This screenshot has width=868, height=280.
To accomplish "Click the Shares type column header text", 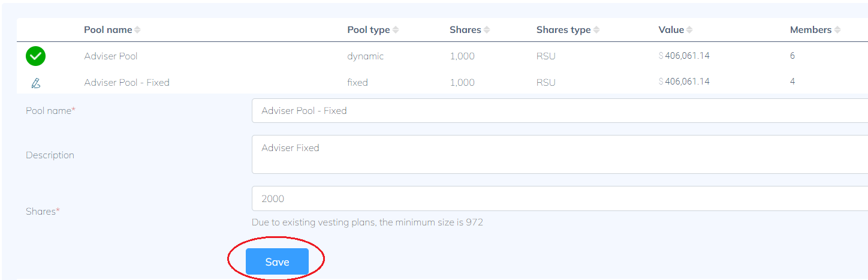I will 563,30.
